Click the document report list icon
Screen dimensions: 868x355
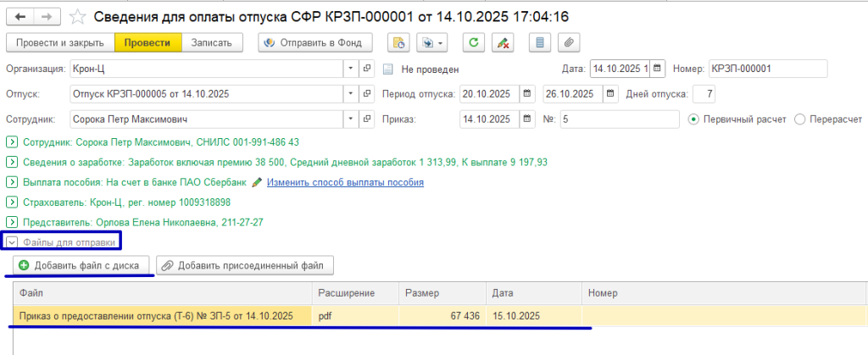tap(539, 42)
